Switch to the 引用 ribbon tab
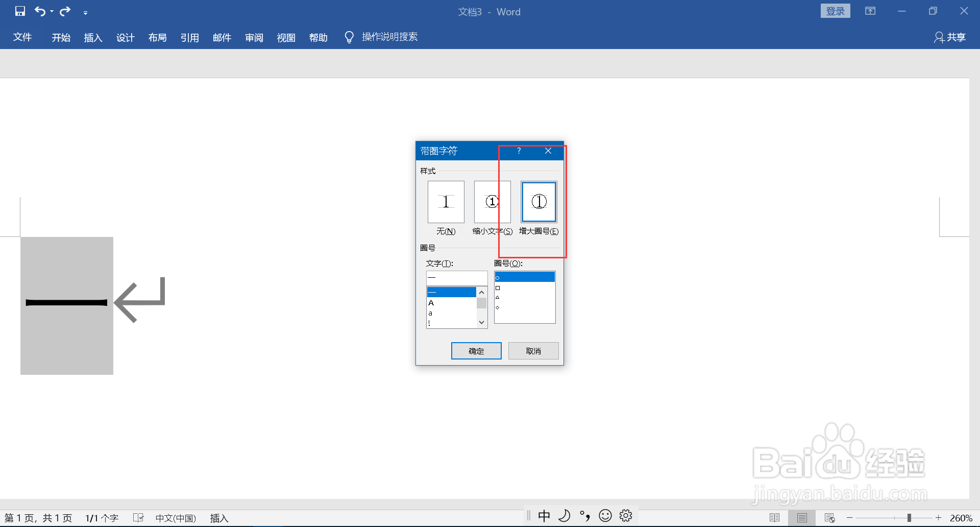The image size is (980, 527). coord(190,37)
